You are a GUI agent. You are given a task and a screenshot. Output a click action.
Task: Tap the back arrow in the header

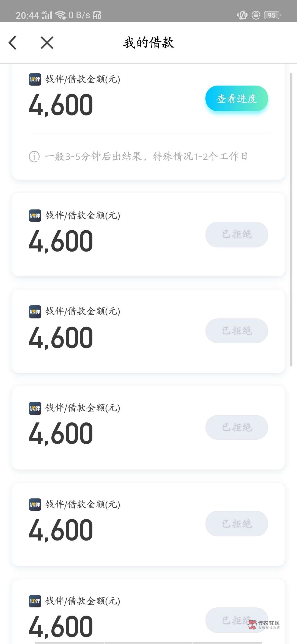[x=13, y=43]
